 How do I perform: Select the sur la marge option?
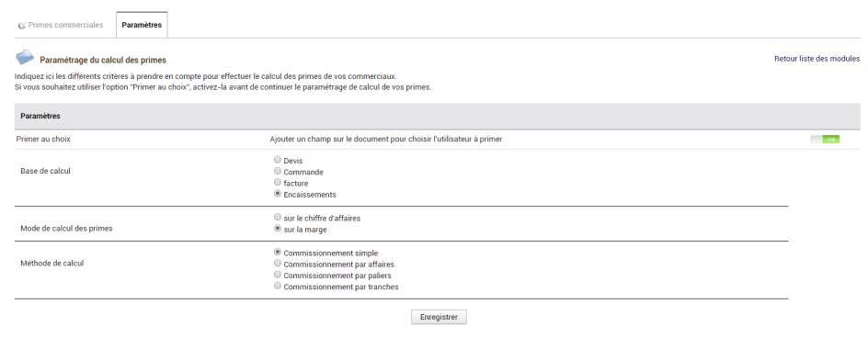tap(278, 229)
